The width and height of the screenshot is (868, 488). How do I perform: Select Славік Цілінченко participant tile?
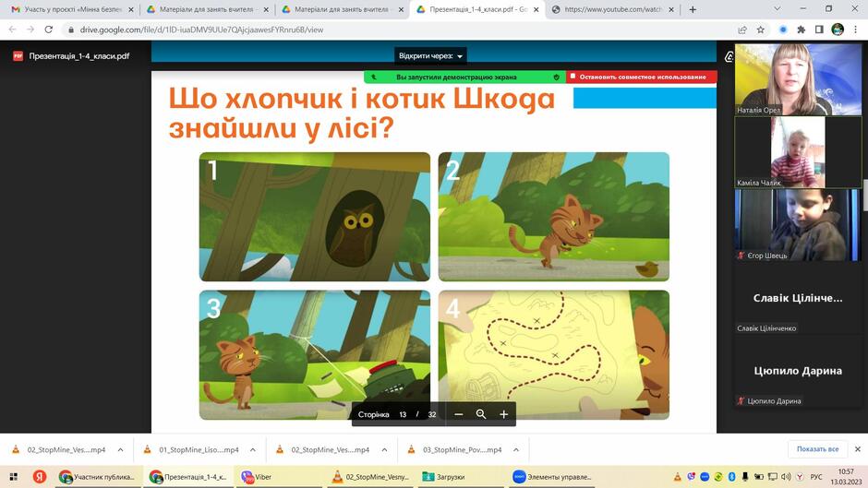(798, 298)
